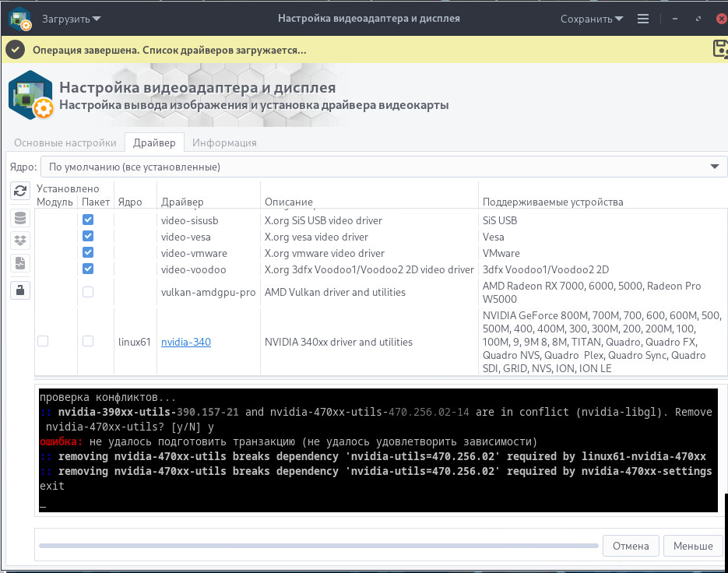
Task: Click the Dropbox-style package icon in sidebar
Action: [x=20, y=241]
